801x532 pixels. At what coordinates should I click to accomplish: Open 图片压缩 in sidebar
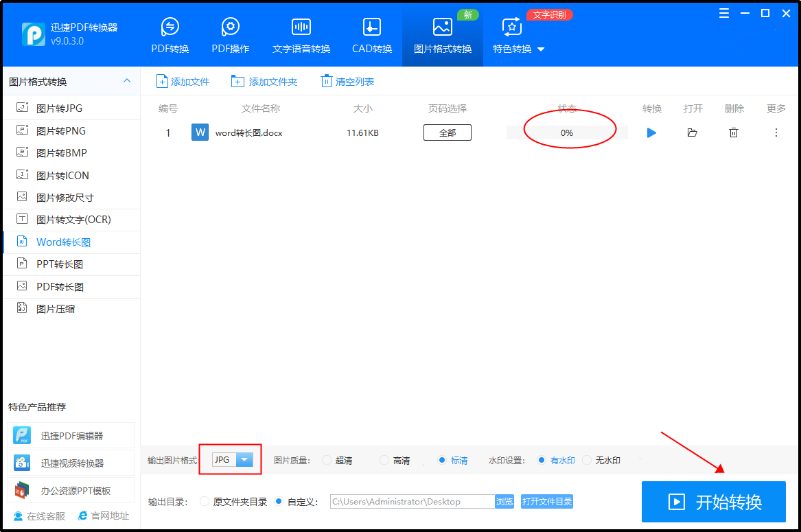pos(71,309)
